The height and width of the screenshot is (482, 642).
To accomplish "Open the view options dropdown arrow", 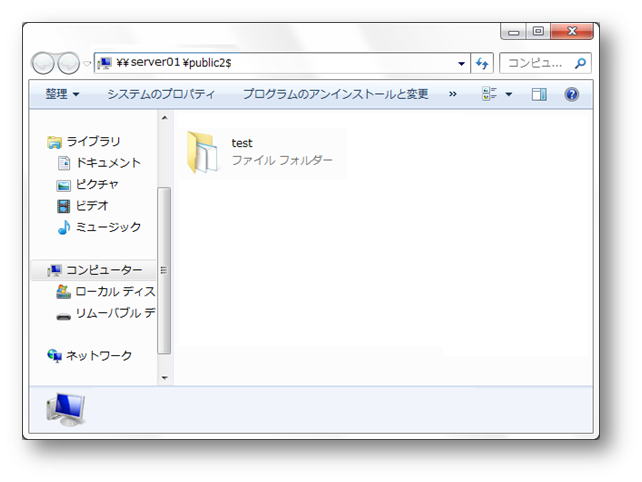I will click(x=509, y=95).
